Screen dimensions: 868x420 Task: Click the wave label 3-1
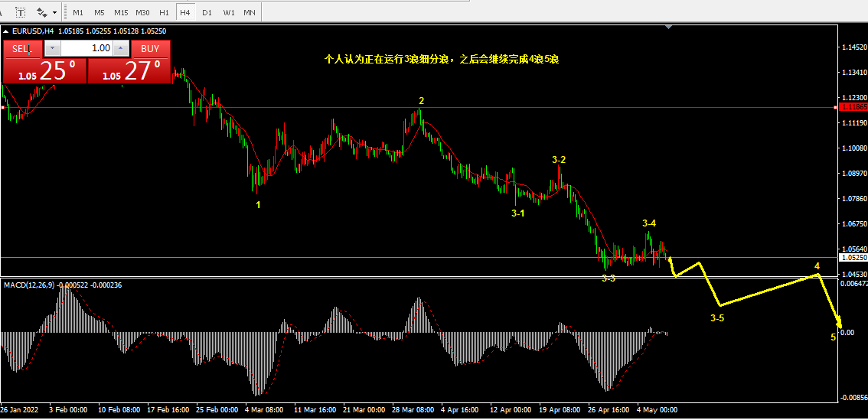coord(517,213)
